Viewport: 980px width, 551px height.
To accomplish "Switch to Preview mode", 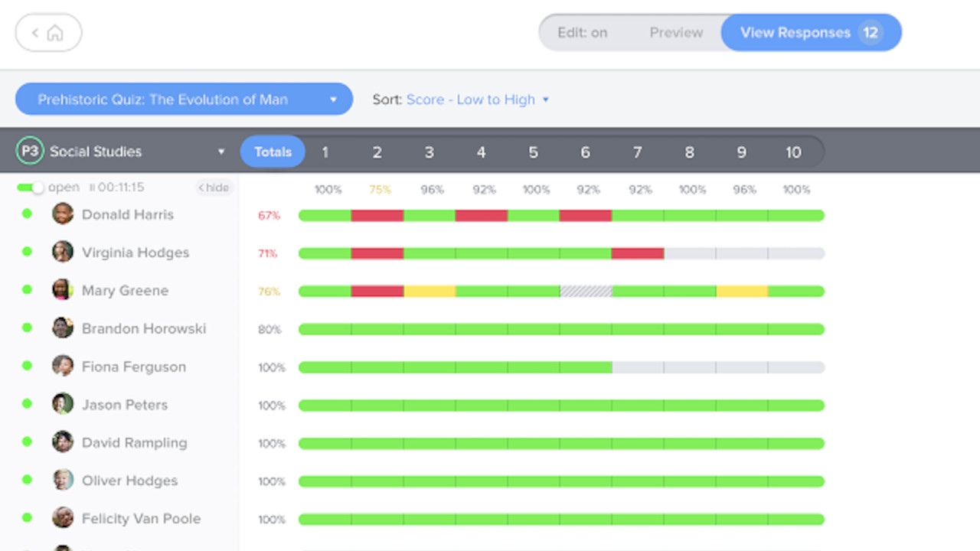I will [x=676, y=33].
